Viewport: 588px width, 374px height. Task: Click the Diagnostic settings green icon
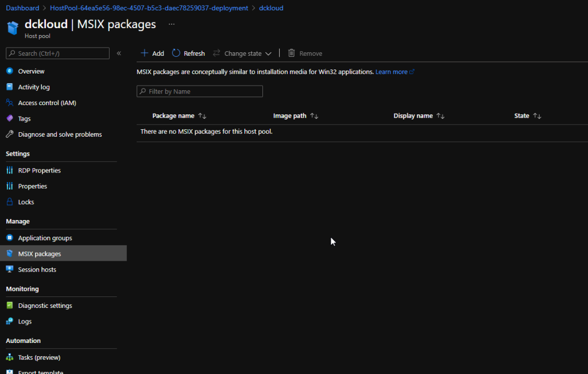[10, 305]
